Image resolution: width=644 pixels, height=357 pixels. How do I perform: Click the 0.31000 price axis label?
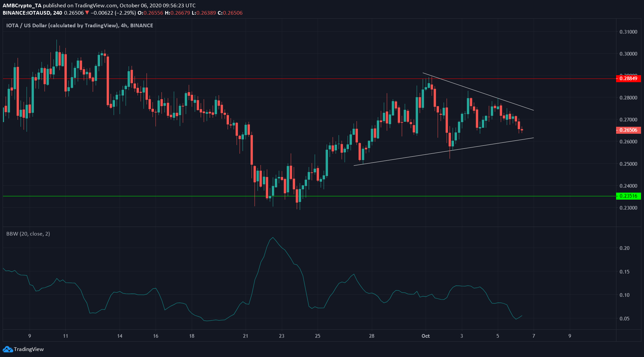[x=628, y=32]
